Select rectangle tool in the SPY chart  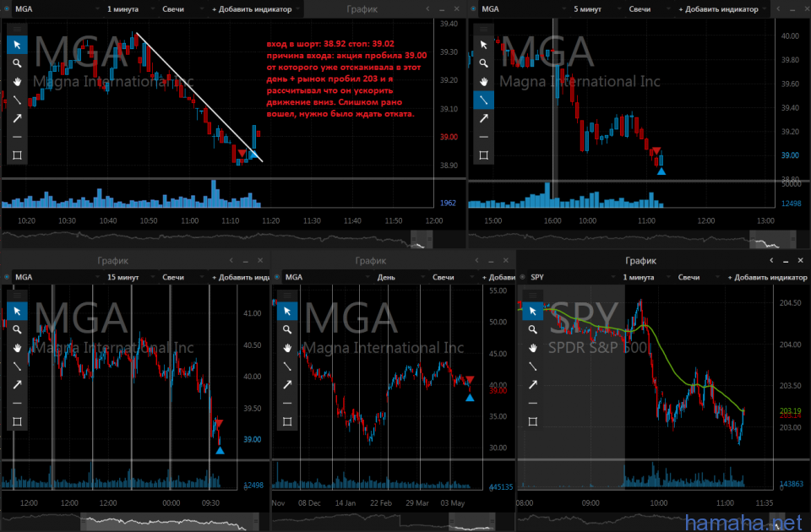pos(533,421)
